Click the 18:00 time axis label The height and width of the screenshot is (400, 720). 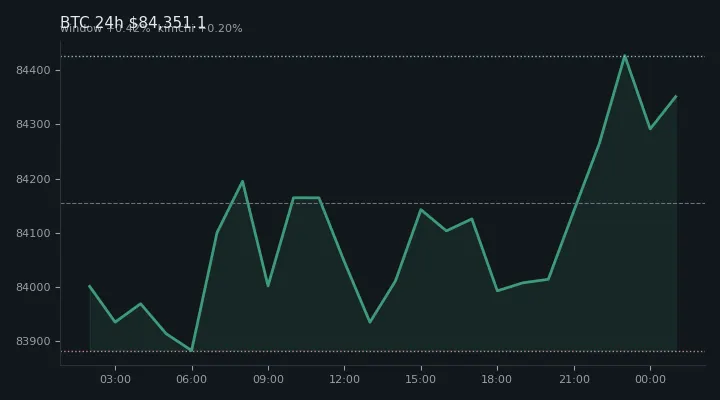click(497, 379)
